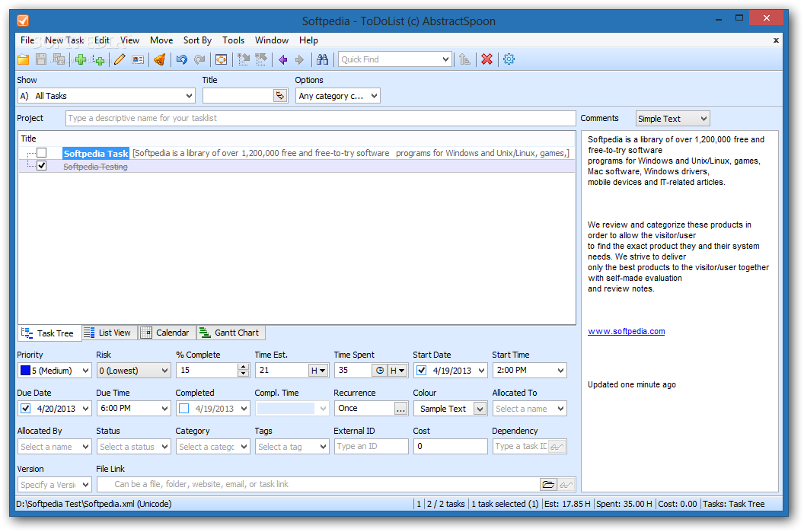Image resolution: width=804 pixels, height=532 pixels.
Task: Open the Any category Options dropdown
Action: [x=337, y=96]
